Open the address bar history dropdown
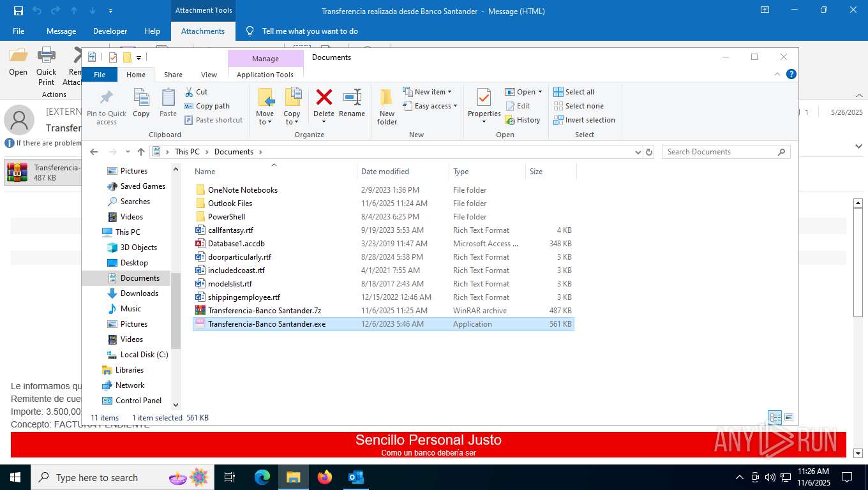 point(638,152)
